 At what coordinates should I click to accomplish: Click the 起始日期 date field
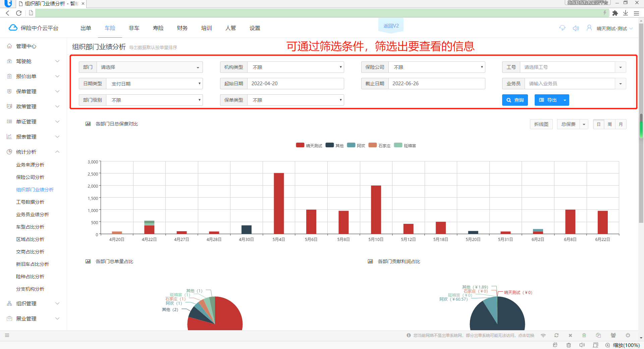tap(296, 84)
